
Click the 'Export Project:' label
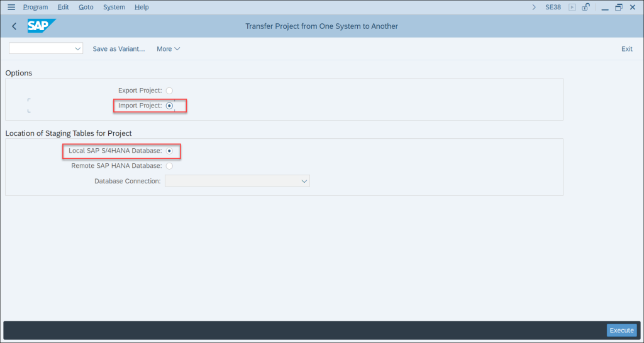[x=140, y=90]
